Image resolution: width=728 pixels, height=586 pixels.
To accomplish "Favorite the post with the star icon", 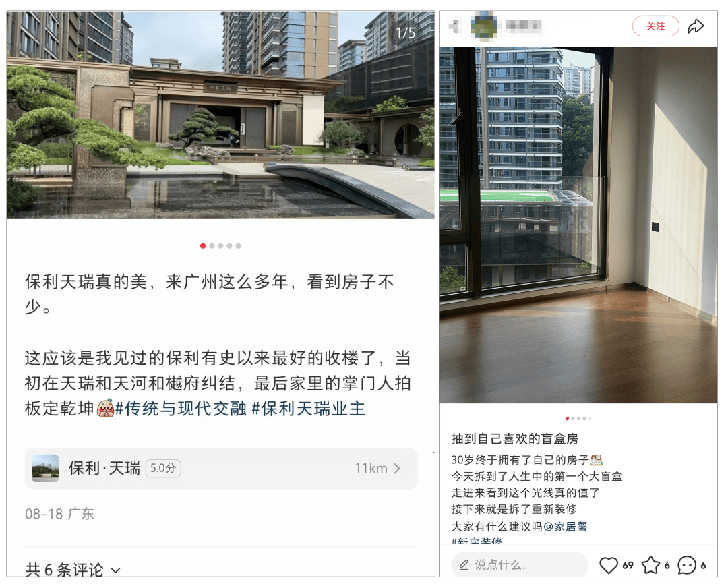I will (x=650, y=565).
